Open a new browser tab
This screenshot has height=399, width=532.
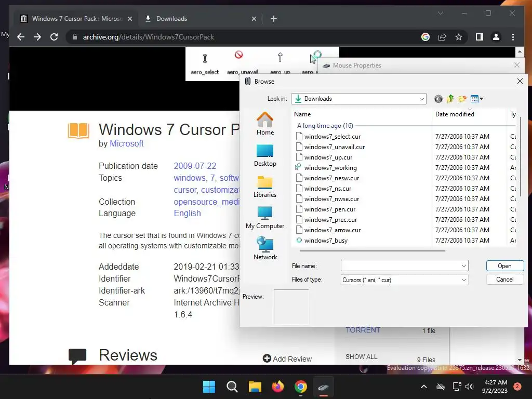tap(273, 19)
